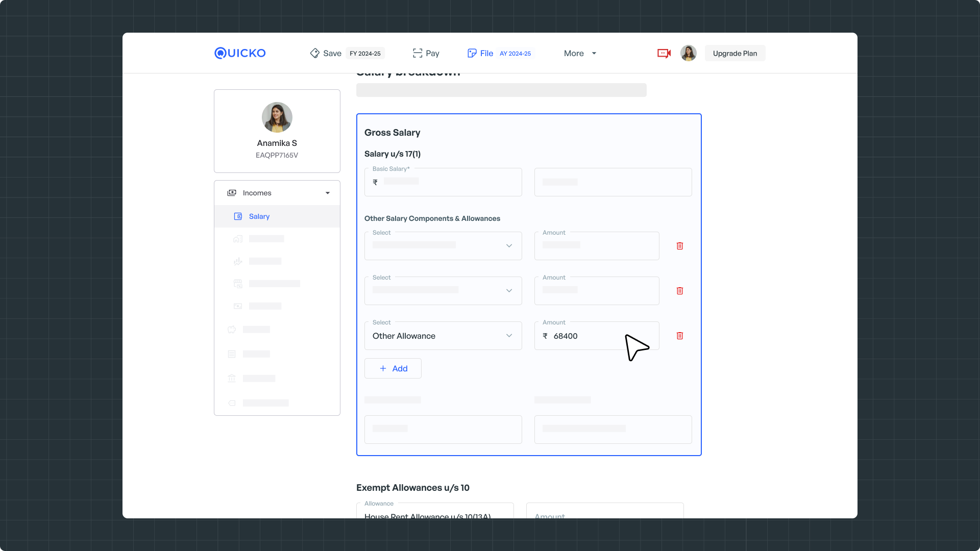Click the red video camera icon

(x=664, y=53)
